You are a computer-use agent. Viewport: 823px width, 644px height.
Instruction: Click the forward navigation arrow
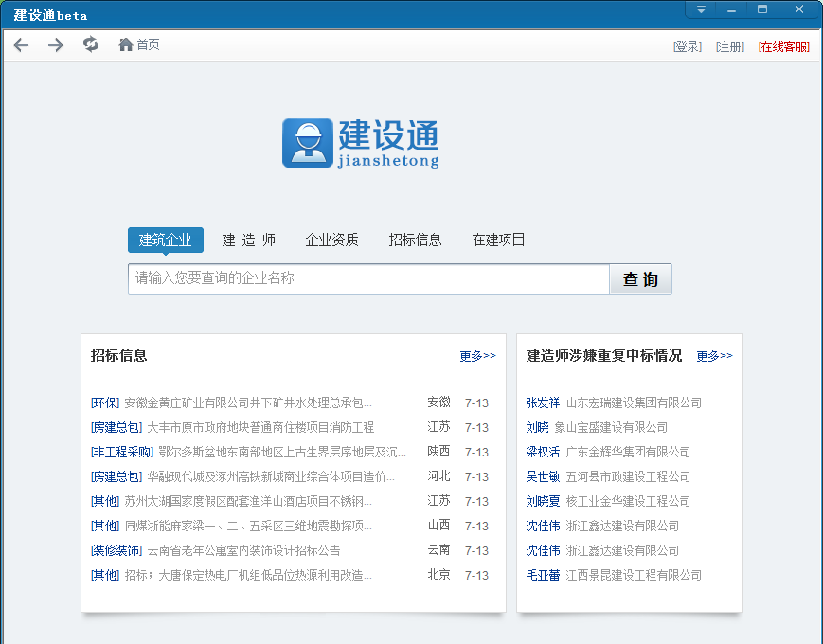56,45
